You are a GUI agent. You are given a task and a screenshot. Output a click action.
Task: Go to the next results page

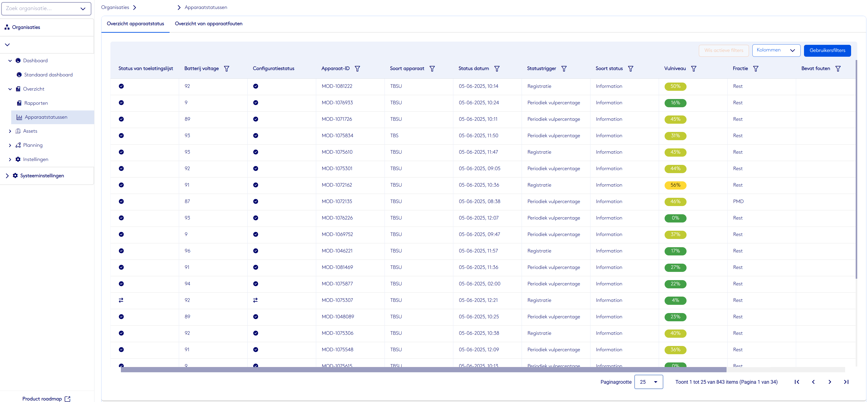[x=830, y=382]
